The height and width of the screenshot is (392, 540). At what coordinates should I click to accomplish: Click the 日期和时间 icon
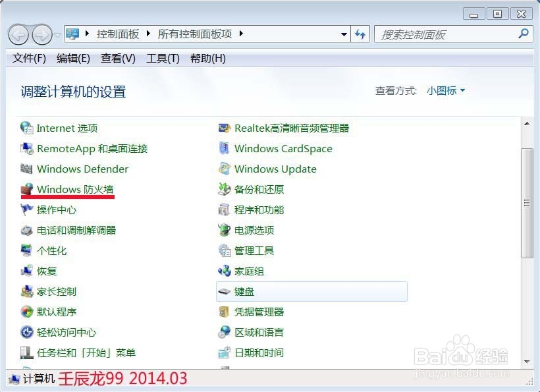pos(224,352)
